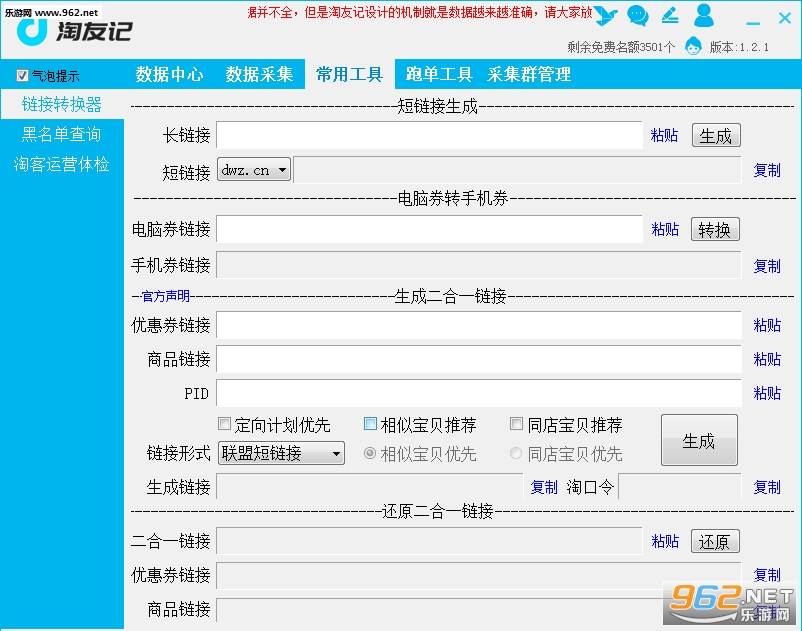
Task: Click the pencil edit icon
Action: pos(670,15)
